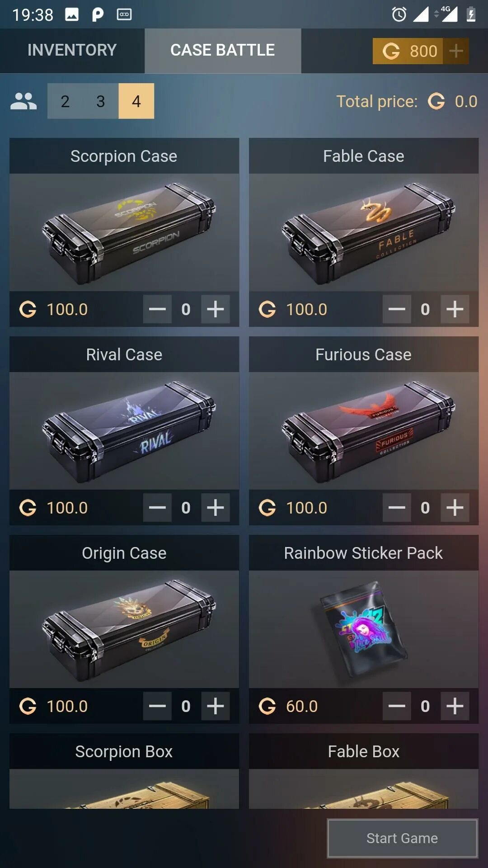This screenshot has width=488, height=868.
Task: Increase Rival Case count using plus
Action: (x=216, y=508)
